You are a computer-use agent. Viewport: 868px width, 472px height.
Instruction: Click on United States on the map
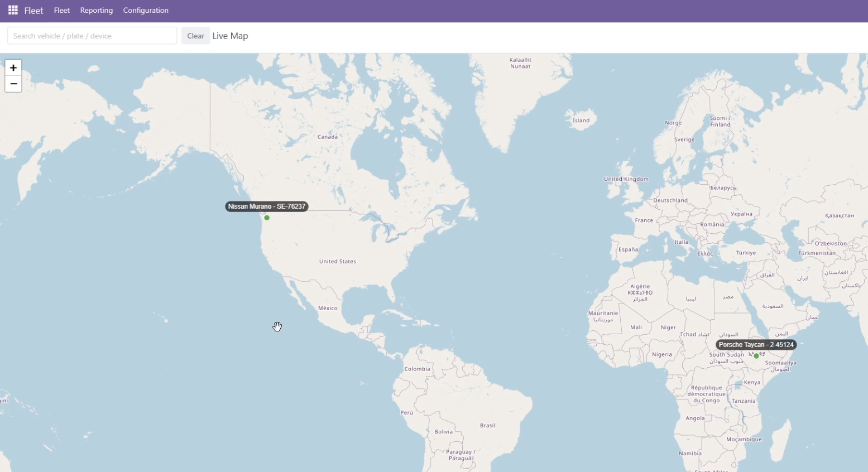(x=337, y=261)
